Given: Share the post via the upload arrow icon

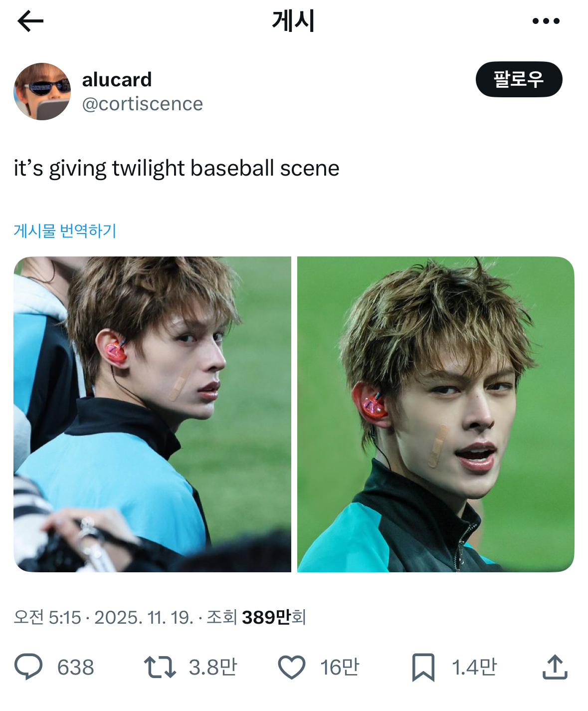Looking at the screenshot, I should tap(555, 667).
